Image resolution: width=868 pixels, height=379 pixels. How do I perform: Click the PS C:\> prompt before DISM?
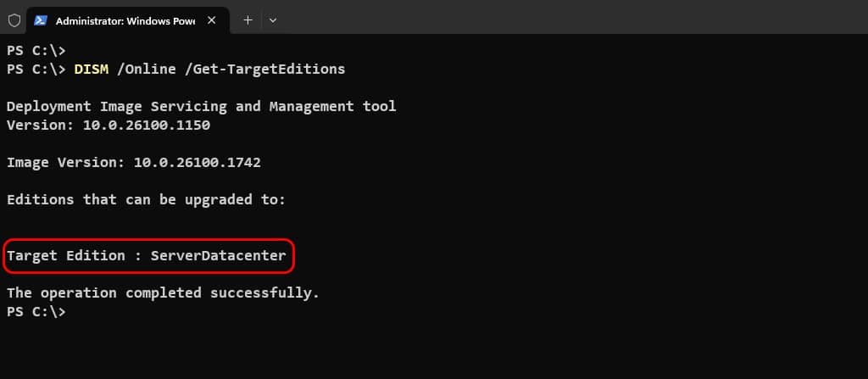point(36,70)
